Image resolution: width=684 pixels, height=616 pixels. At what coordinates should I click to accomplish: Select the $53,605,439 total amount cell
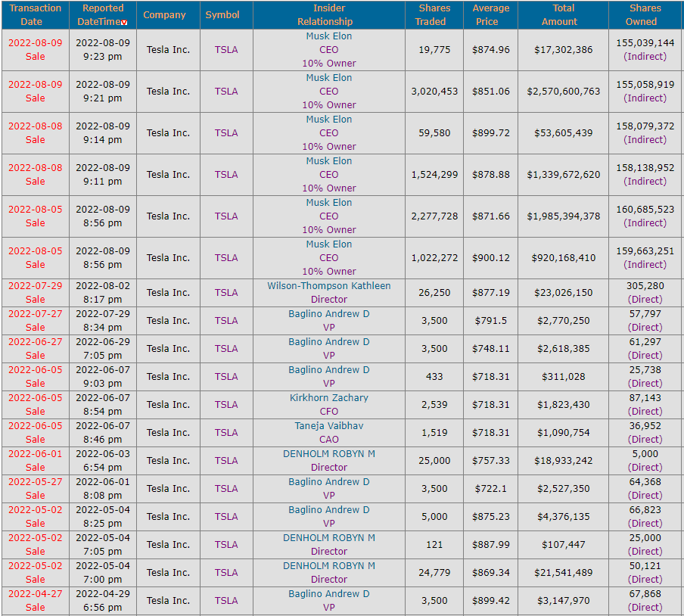pos(563,133)
